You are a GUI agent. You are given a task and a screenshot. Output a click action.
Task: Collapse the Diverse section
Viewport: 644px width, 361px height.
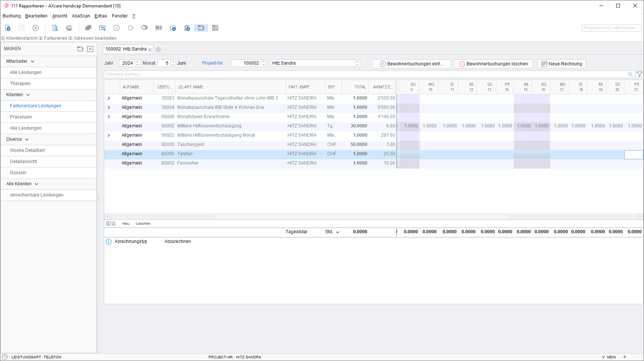point(27,140)
